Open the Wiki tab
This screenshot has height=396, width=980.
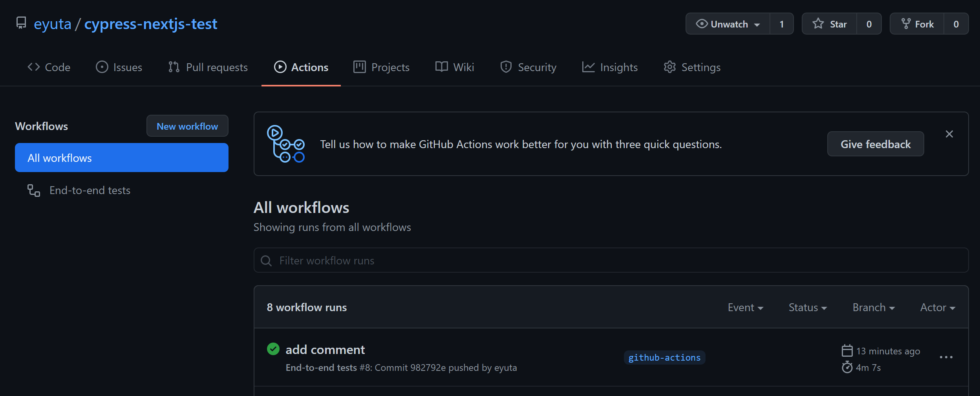click(x=455, y=67)
